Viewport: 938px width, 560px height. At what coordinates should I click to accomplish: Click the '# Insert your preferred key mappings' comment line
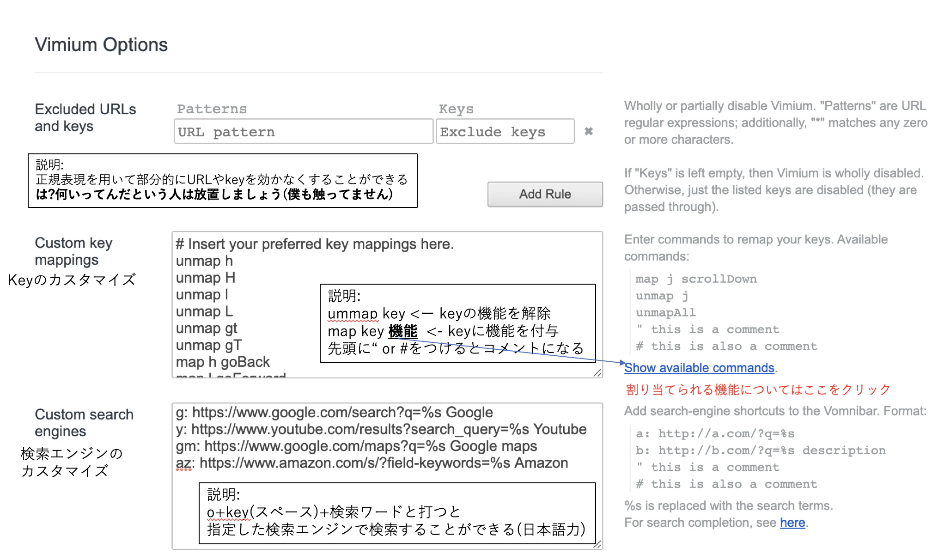coord(315,244)
